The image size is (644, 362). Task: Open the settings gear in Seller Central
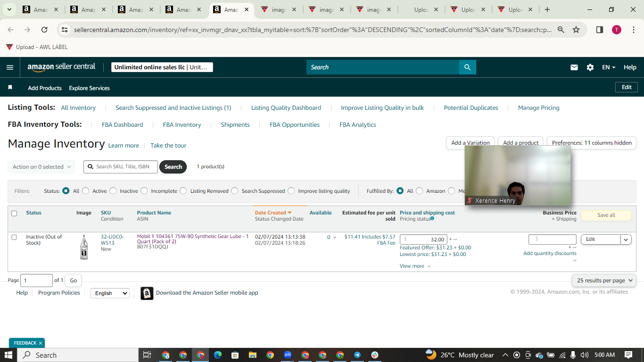click(590, 67)
